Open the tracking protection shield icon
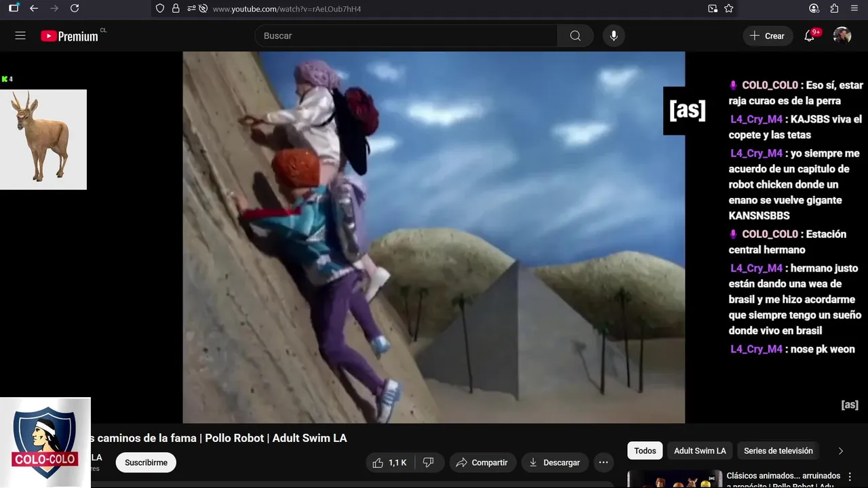Image resolution: width=868 pixels, height=488 pixels. [x=160, y=9]
